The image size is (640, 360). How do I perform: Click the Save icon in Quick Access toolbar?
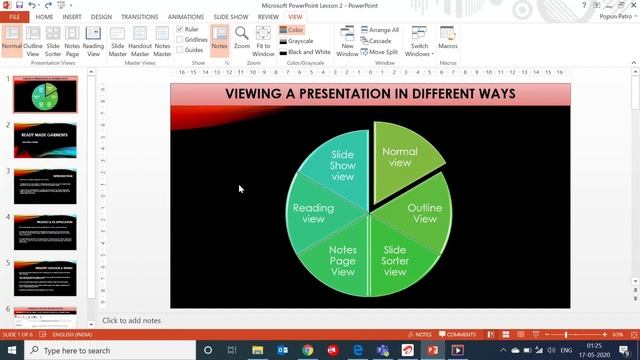(19, 5)
